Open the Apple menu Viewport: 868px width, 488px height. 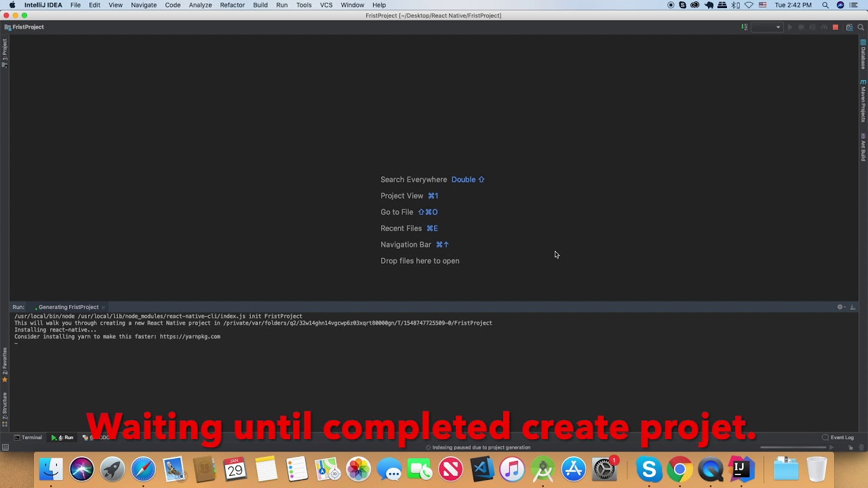[12, 5]
